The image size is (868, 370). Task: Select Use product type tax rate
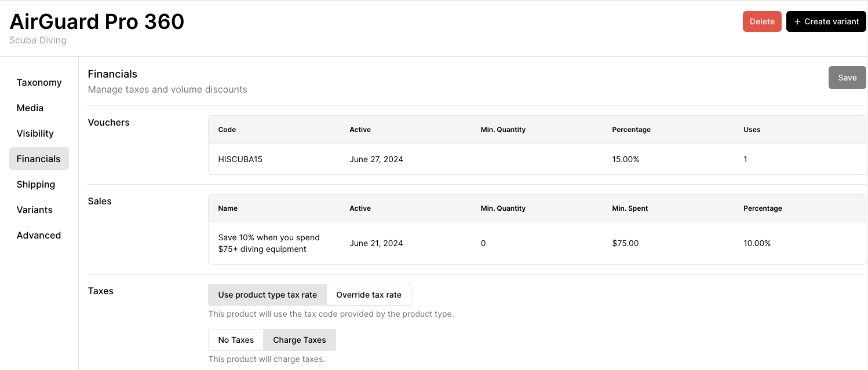click(x=267, y=295)
